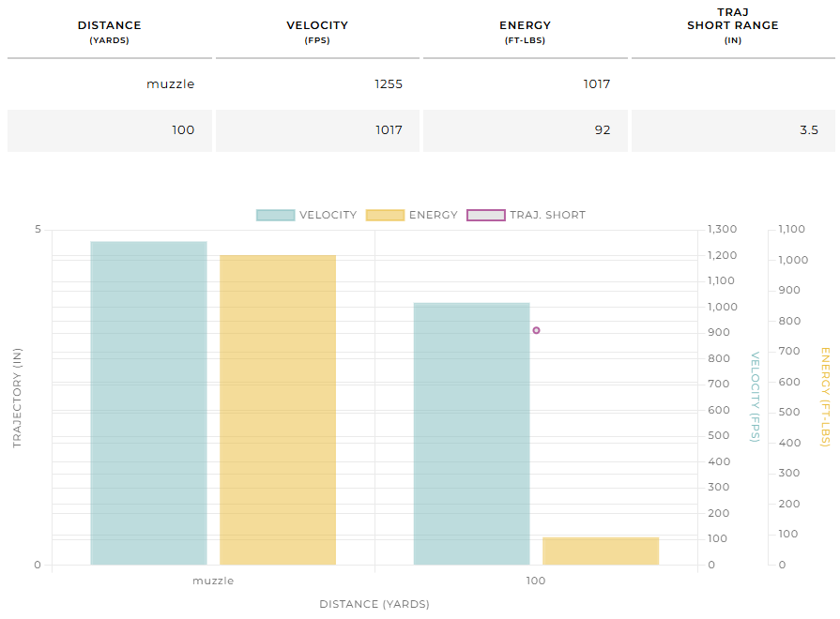This screenshot has height=619, width=840.
Task: Toggle the Energy legend color box
Action: pyautogui.click(x=385, y=215)
